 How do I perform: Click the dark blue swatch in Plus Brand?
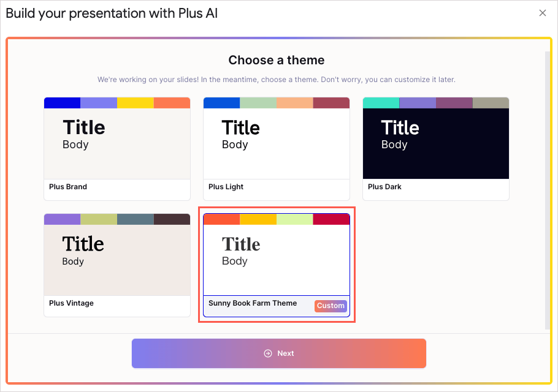point(63,103)
